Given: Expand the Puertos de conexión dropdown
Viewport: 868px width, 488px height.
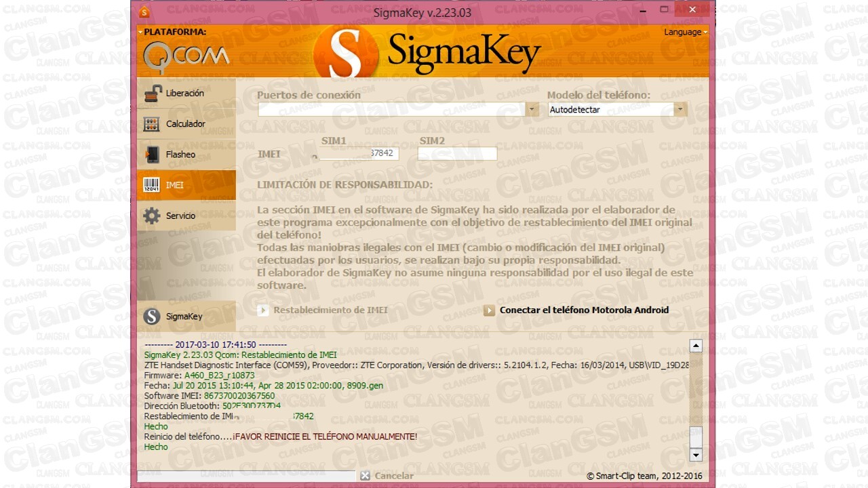Looking at the screenshot, I should pyautogui.click(x=532, y=109).
